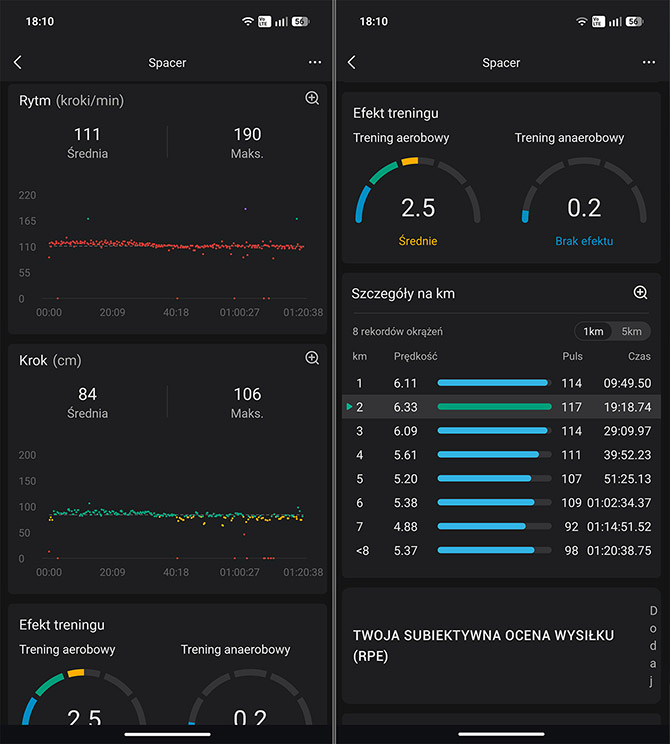Zoom into the Krok chart
The width and height of the screenshot is (670, 744).
(x=312, y=358)
